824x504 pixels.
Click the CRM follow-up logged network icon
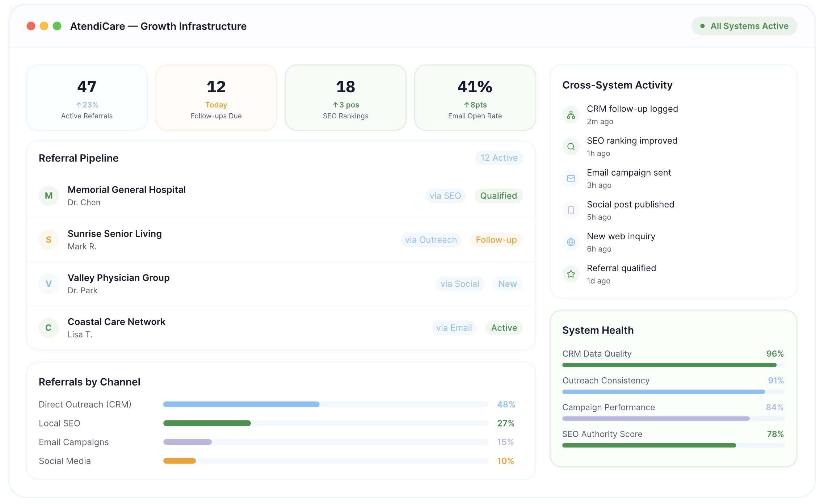571,115
